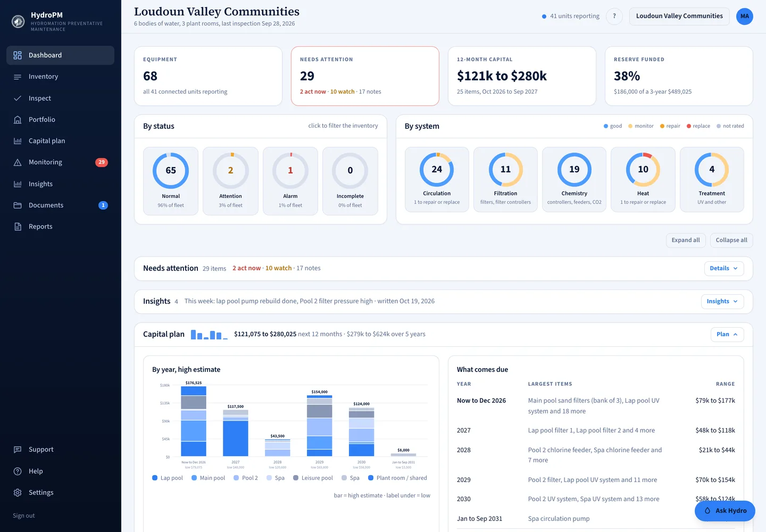Toggle the Alarm status filter card
766x532 pixels.
tap(290, 181)
